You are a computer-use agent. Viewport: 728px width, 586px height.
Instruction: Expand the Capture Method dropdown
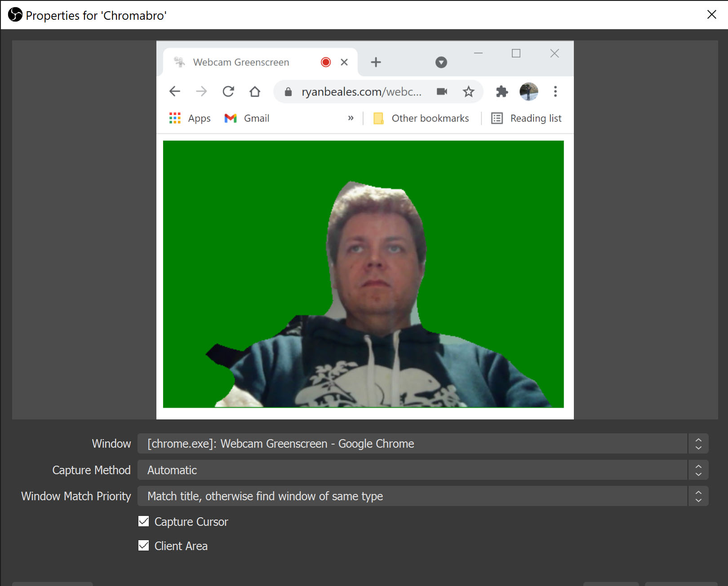(422, 470)
